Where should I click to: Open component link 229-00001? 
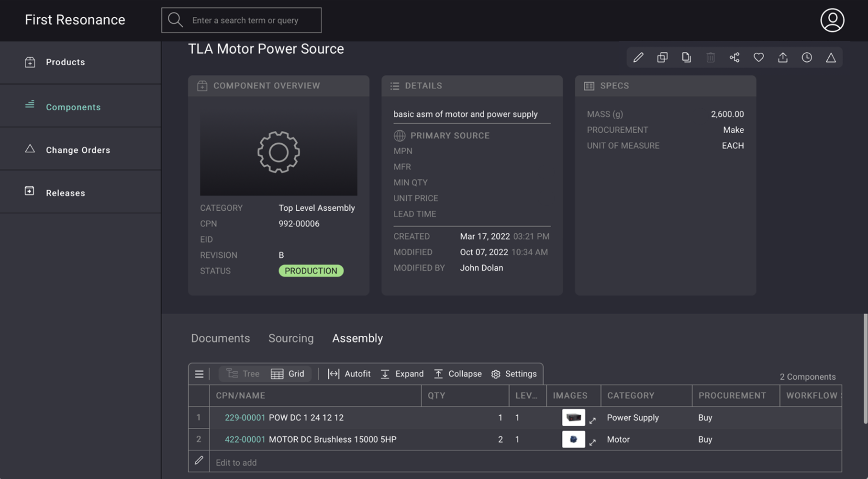[x=245, y=418]
